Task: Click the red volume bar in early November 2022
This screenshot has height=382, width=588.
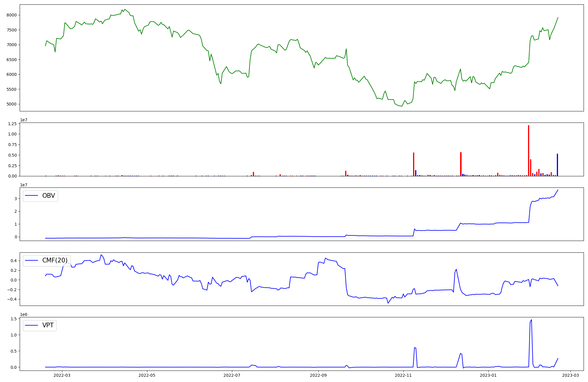Action: pos(413,164)
